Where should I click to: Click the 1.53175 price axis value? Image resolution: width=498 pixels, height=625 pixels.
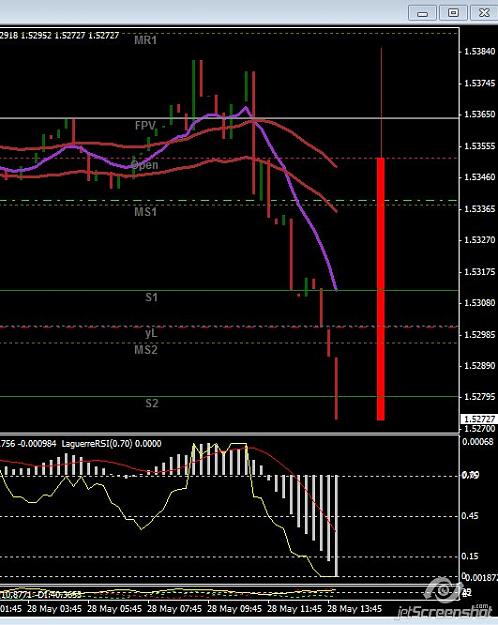(480, 271)
